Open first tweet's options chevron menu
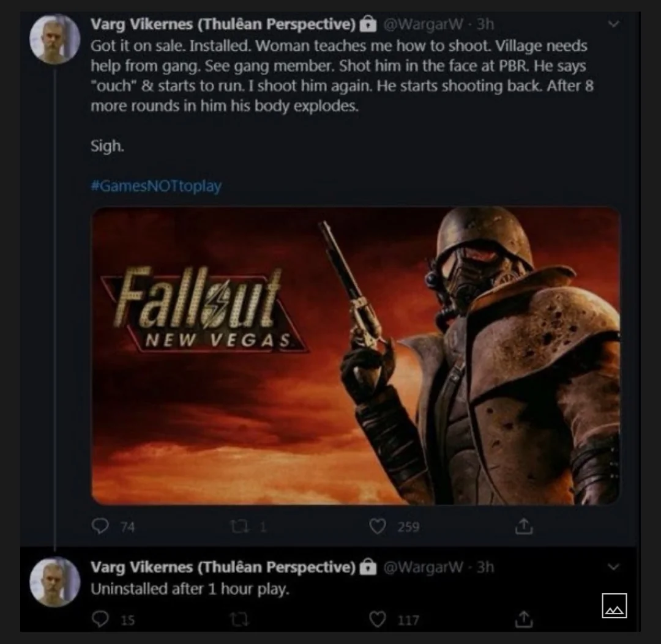This screenshot has width=661, height=644. coord(614,24)
